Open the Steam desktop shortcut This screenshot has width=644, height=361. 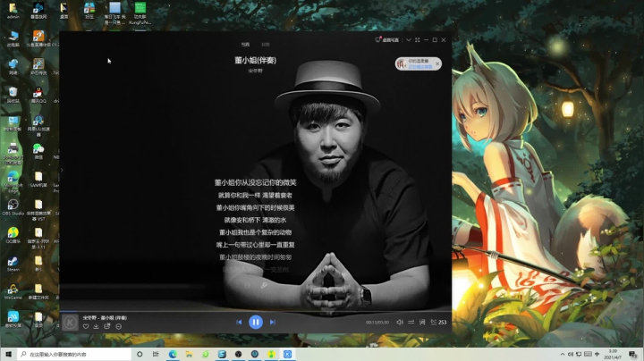(x=13, y=264)
